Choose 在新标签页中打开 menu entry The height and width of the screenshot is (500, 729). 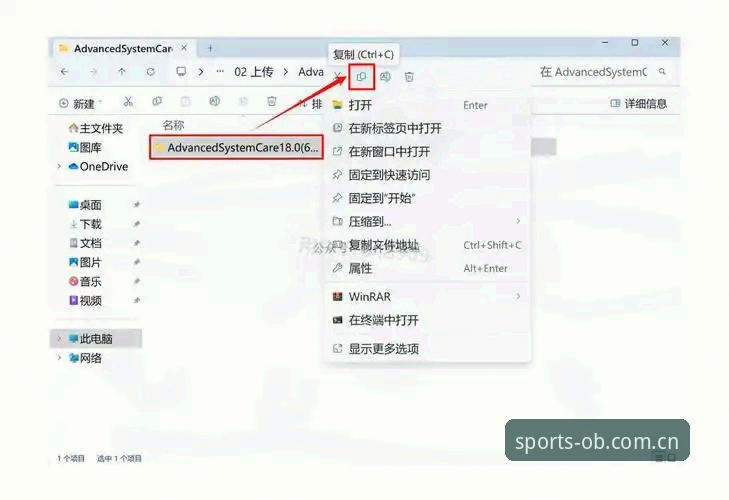coord(427,128)
